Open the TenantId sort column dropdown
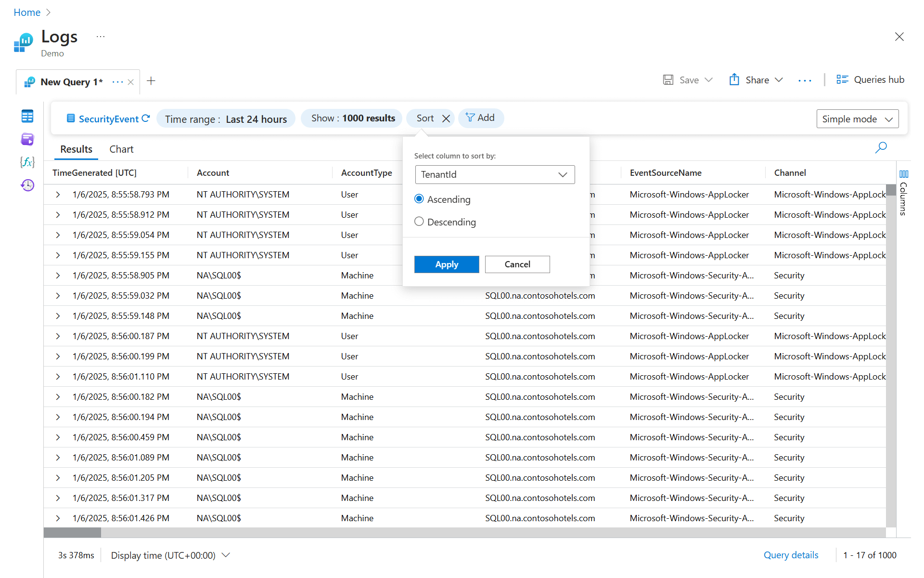 click(x=495, y=174)
